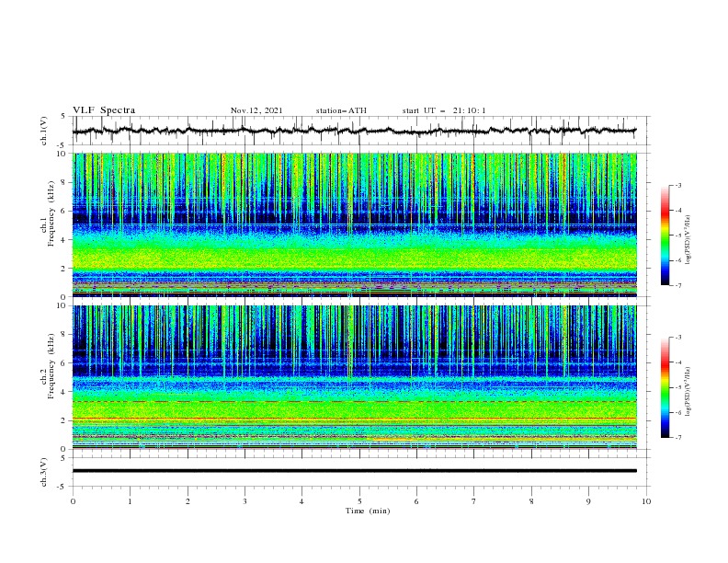
Task: Click the ch.2 PSD color scale bar
Action: point(665,387)
